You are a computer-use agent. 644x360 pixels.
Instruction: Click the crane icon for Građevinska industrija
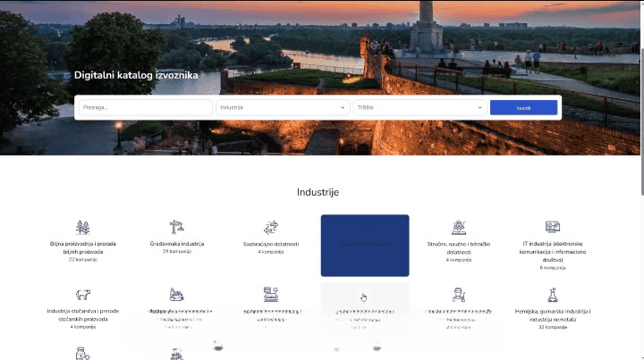(x=176, y=227)
